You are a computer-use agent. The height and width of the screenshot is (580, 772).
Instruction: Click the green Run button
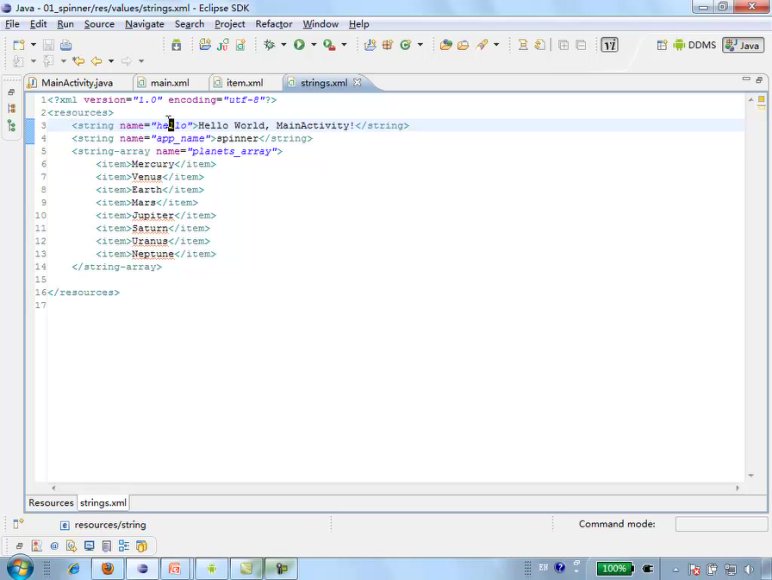click(299, 45)
